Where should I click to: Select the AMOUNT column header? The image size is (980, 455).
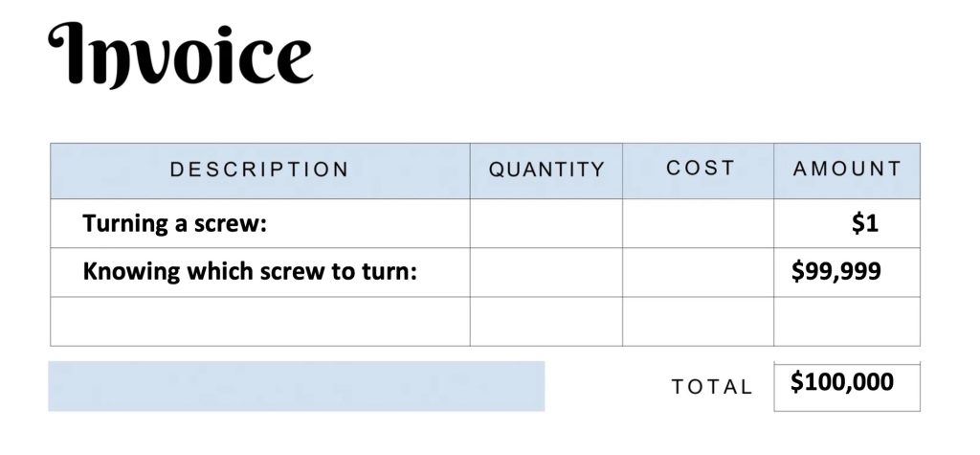[x=847, y=171]
